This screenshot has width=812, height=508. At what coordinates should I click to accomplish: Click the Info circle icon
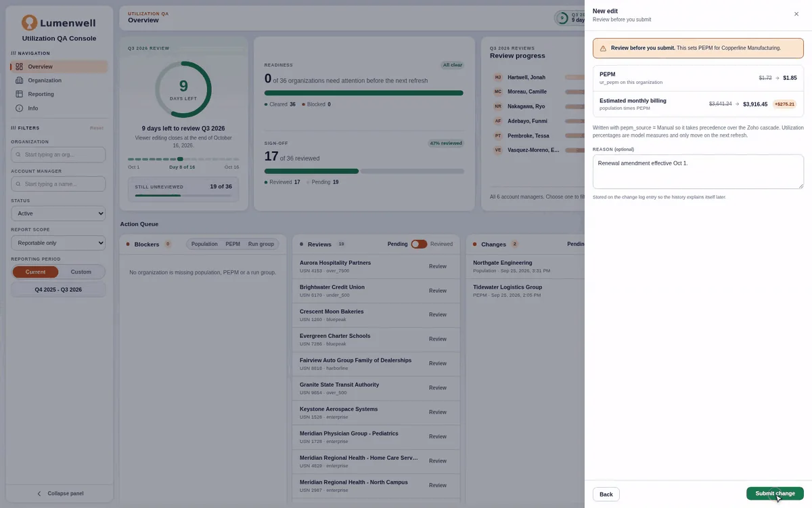[19, 108]
